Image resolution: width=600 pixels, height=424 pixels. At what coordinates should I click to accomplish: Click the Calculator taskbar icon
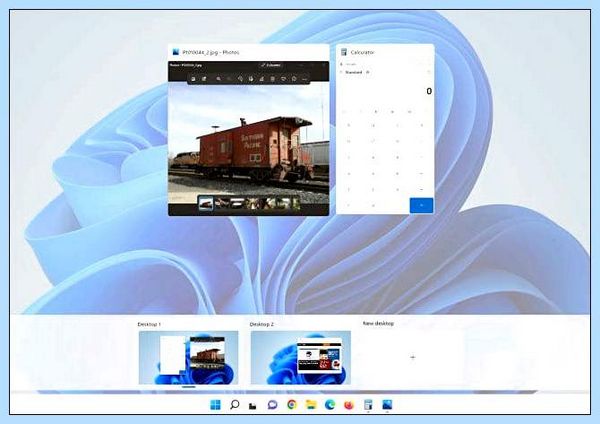coord(368,404)
